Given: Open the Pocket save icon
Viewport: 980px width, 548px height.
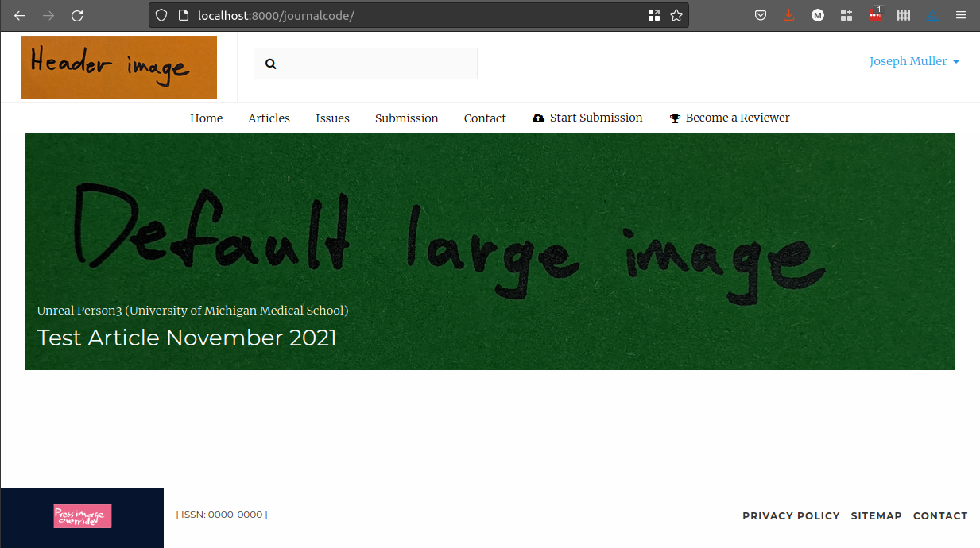Looking at the screenshot, I should 761,15.
